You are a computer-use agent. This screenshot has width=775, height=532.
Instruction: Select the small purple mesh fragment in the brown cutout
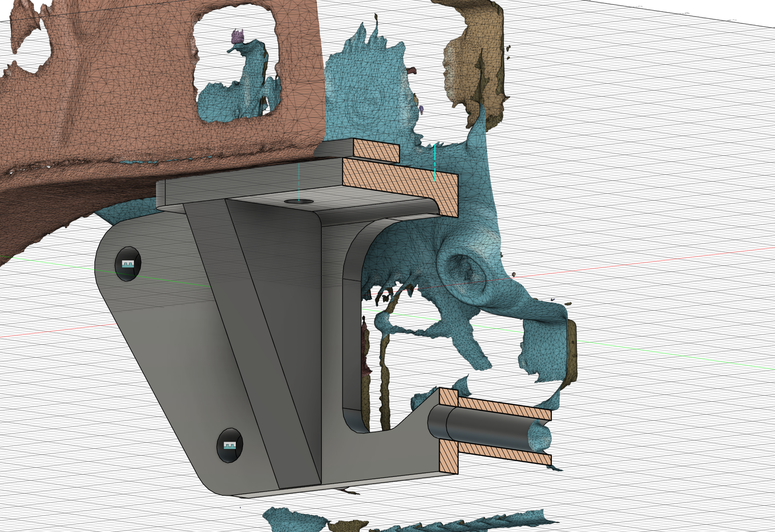(x=237, y=36)
